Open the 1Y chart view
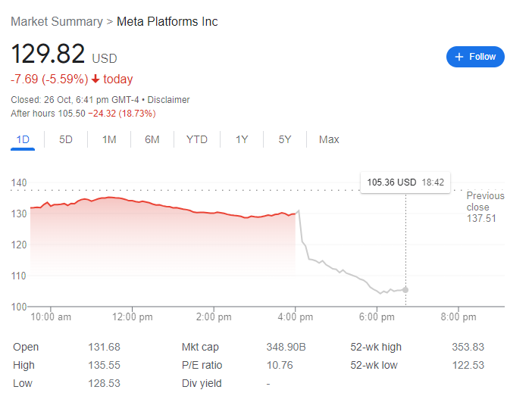The image size is (532, 396). pos(242,139)
